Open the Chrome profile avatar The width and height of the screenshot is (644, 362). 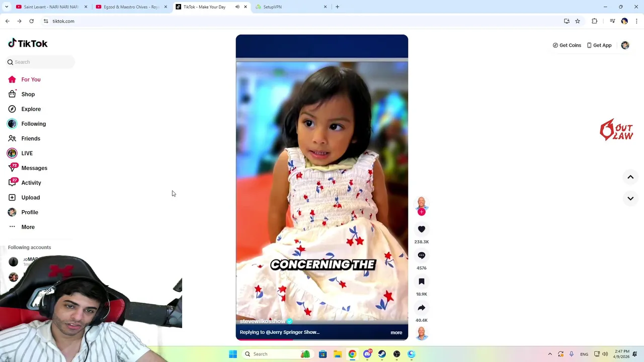tap(624, 21)
